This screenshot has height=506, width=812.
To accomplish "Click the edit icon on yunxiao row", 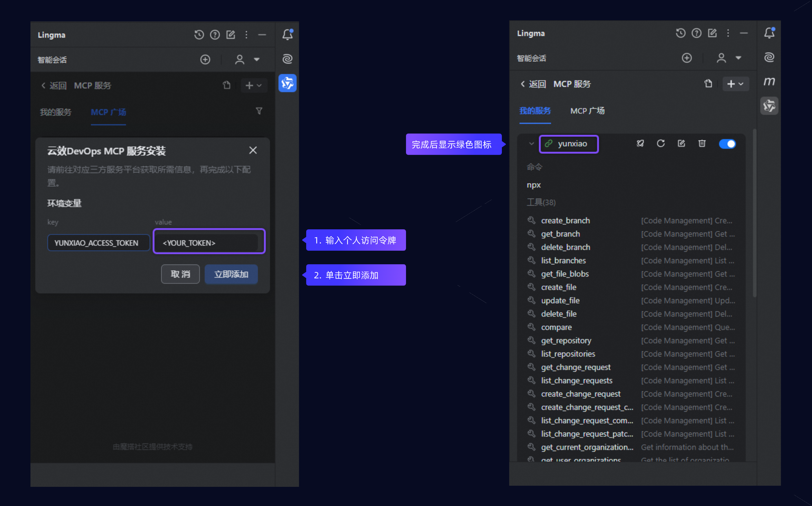I will 681,144.
